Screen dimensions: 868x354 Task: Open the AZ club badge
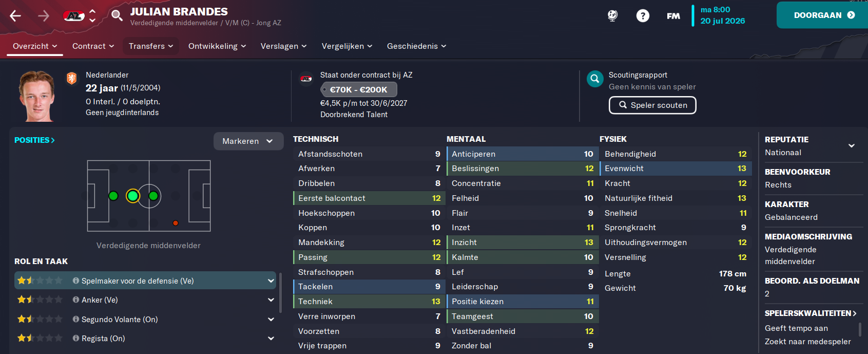[74, 16]
